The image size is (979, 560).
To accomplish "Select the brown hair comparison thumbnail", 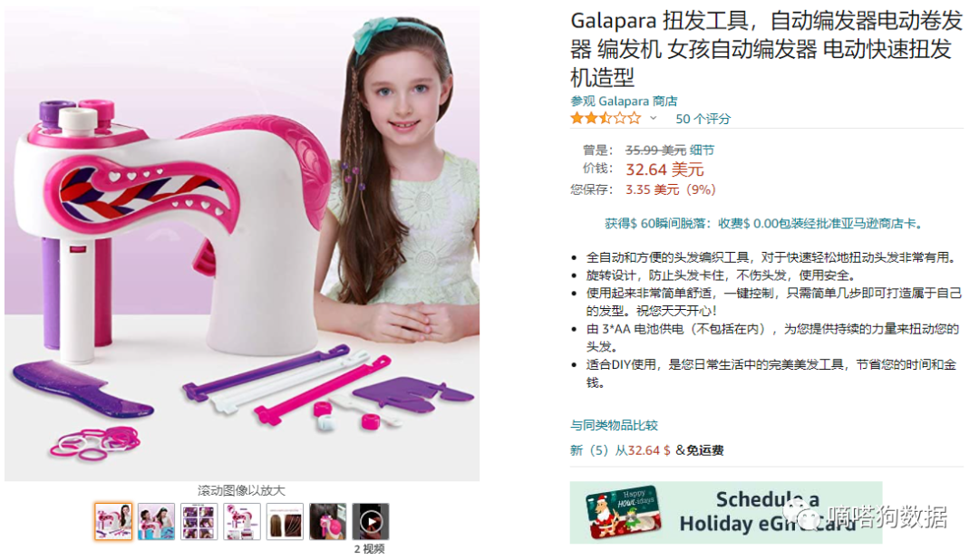I will (x=285, y=521).
